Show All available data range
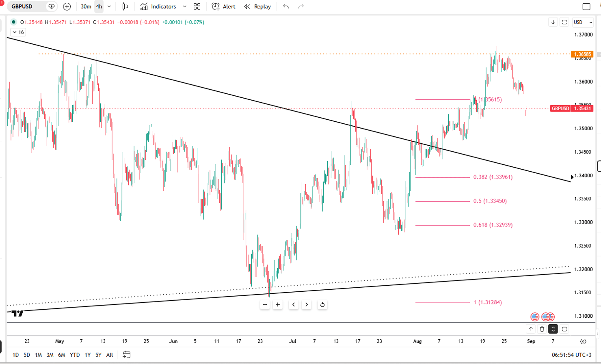Viewport: 601px width, 364px height. coord(110,355)
